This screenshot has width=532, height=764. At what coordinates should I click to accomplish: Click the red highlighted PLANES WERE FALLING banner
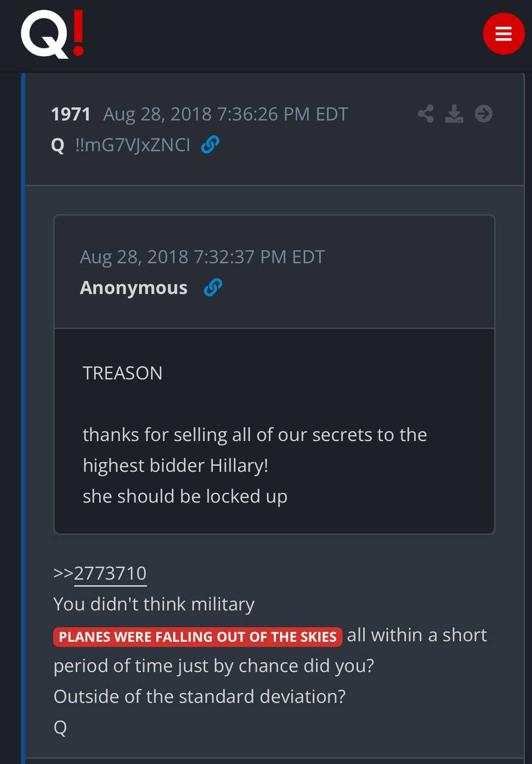tap(198, 636)
